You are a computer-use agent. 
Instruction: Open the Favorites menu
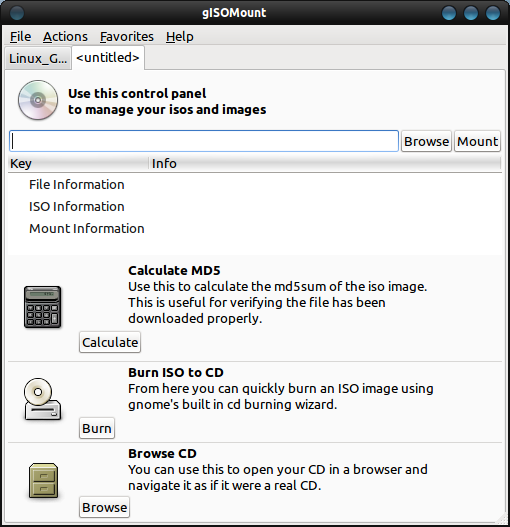[127, 36]
